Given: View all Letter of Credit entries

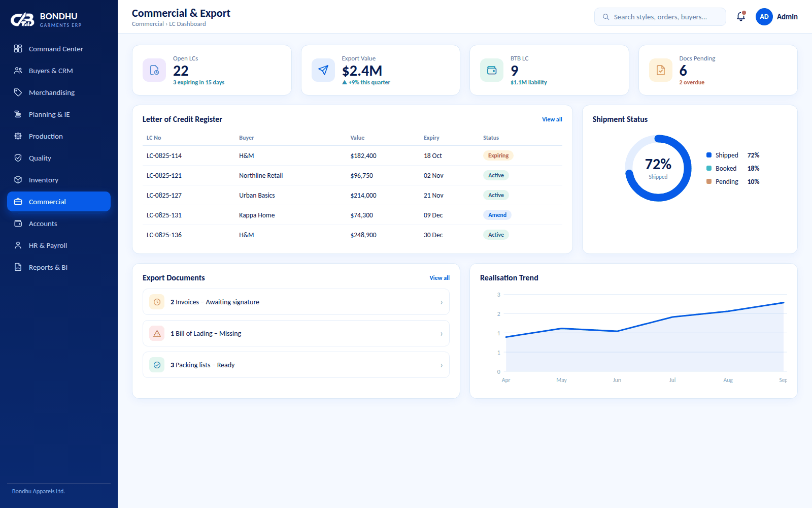Looking at the screenshot, I should 552,119.
